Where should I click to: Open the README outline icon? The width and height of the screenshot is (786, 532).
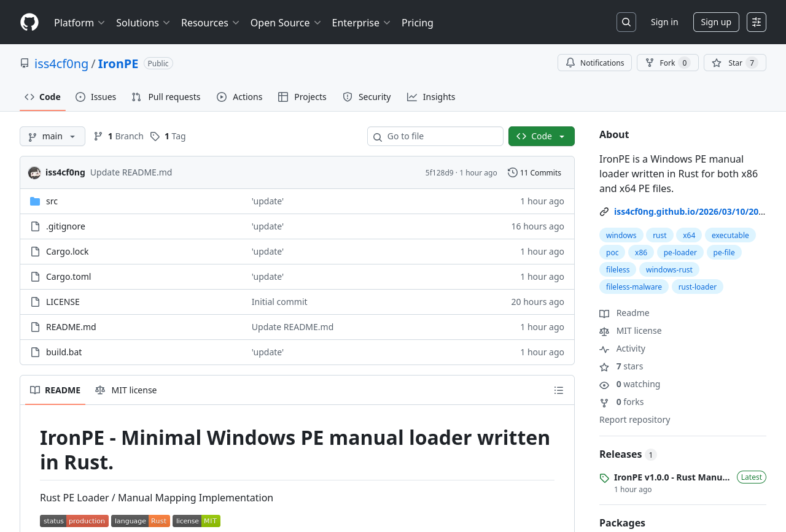[558, 390]
